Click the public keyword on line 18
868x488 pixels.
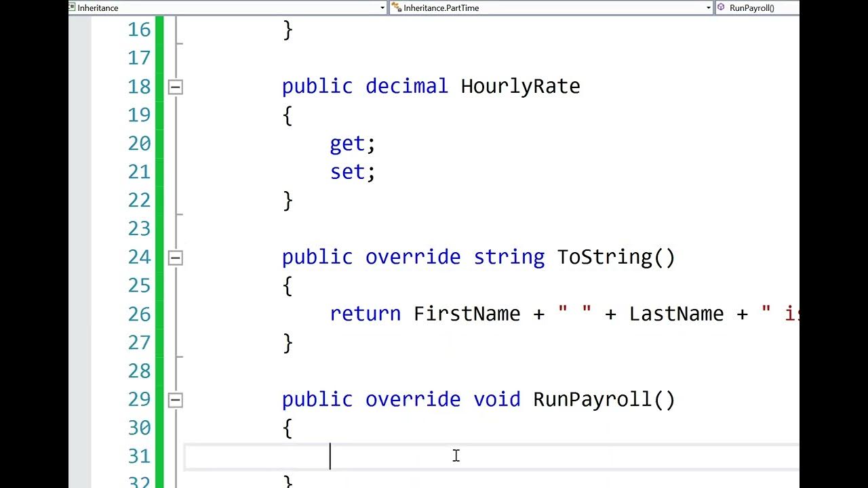(317, 87)
